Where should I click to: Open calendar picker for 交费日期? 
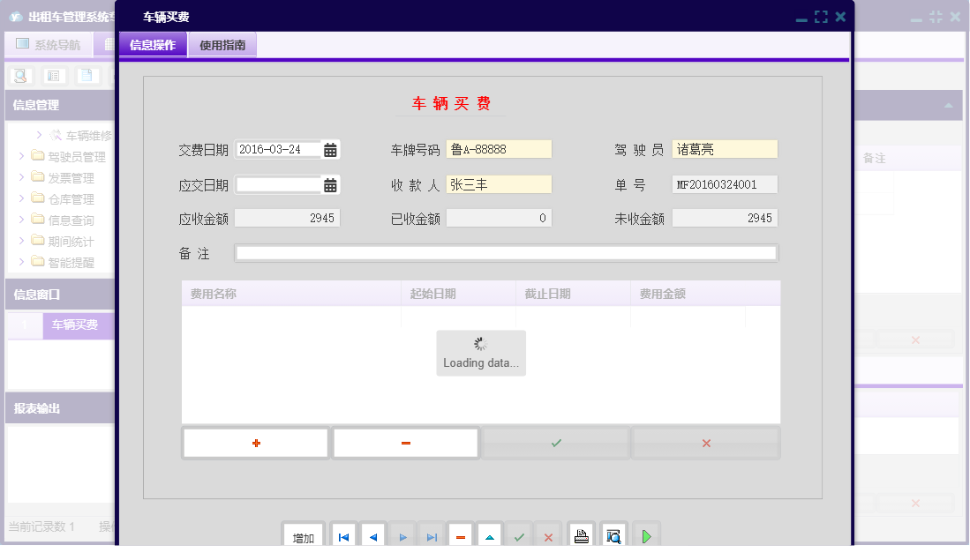pos(330,149)
